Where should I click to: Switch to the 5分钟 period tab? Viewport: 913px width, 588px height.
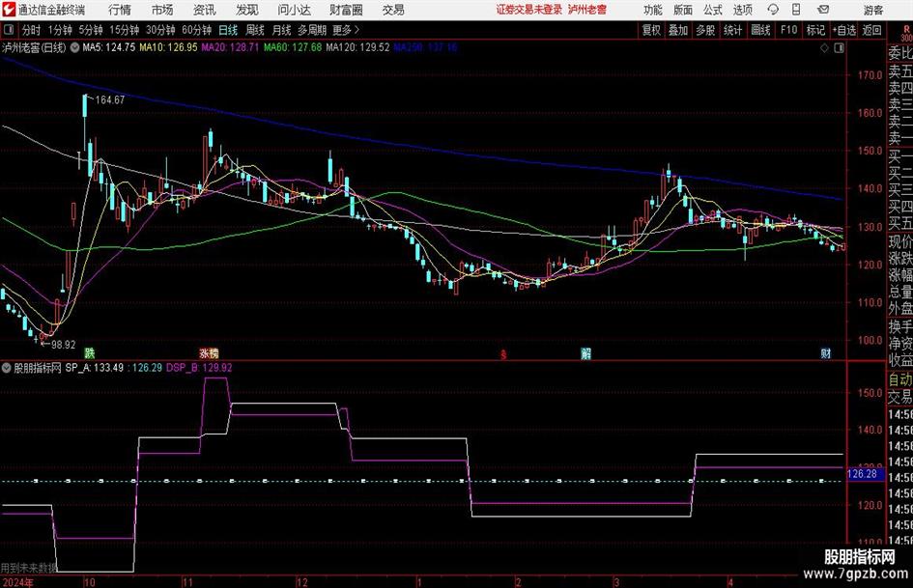click(91, 30)
